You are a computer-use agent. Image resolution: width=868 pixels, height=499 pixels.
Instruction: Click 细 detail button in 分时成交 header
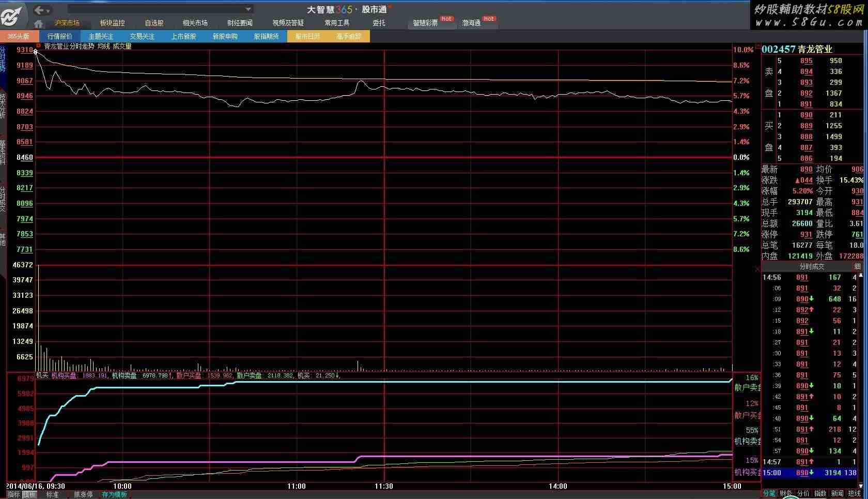[x=857, y=266]
